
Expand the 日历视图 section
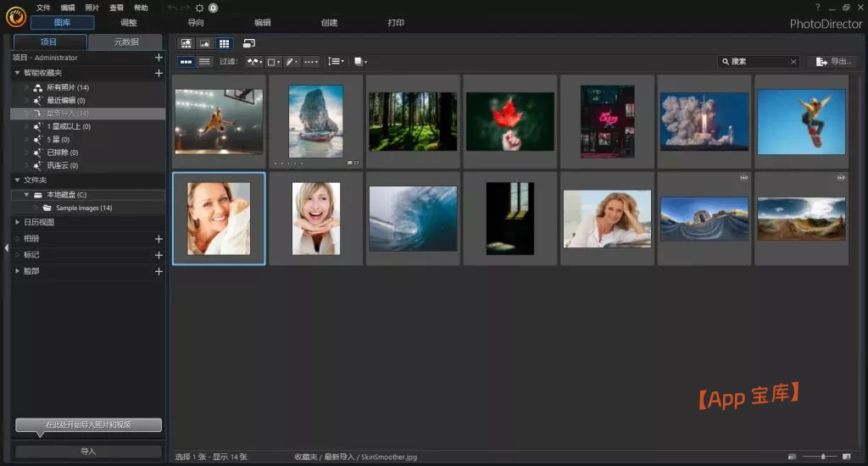(18, 222)
